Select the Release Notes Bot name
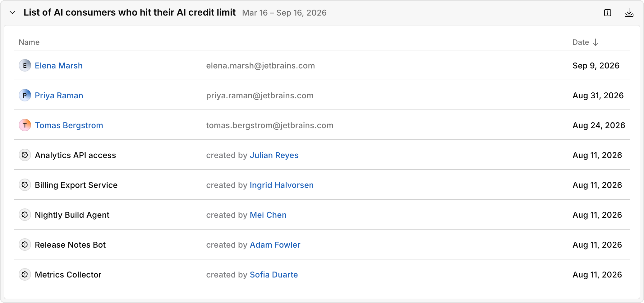This screenshot has height=303, width=644. click(70, 245)
